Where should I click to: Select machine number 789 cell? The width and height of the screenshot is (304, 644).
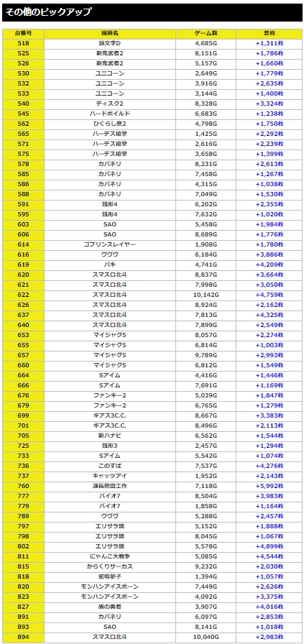coord(24,516)
